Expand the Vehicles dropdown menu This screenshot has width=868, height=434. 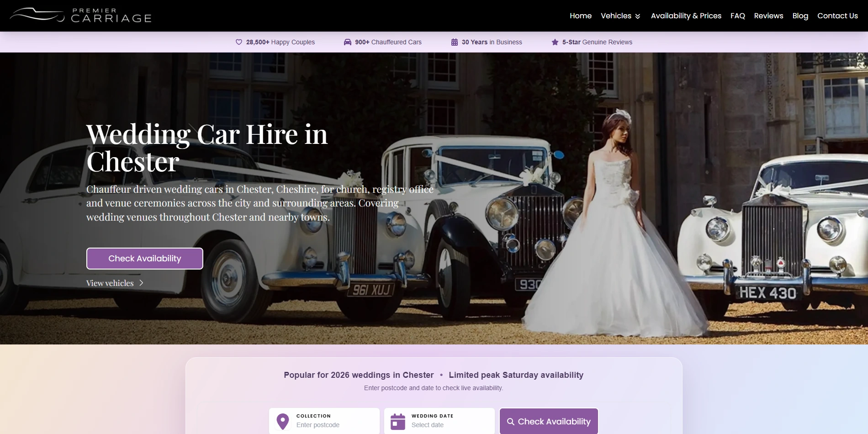pyautogui.click(x=638, y=16)
